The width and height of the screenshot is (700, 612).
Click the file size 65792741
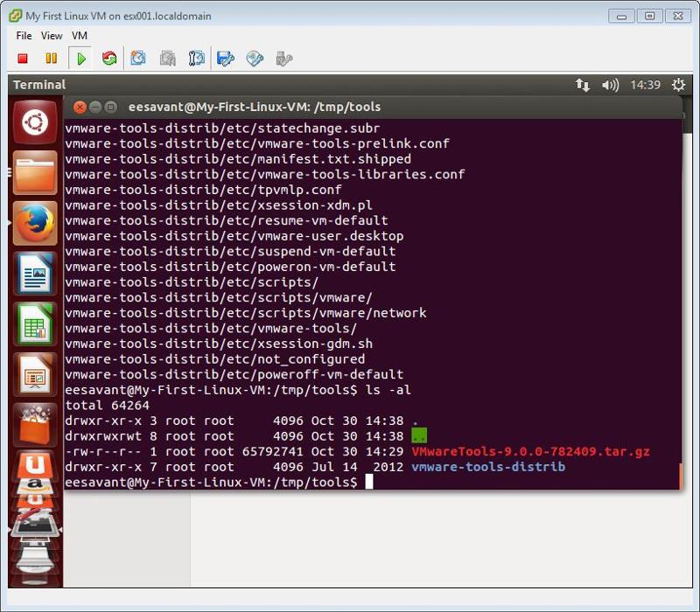[272, 451]
